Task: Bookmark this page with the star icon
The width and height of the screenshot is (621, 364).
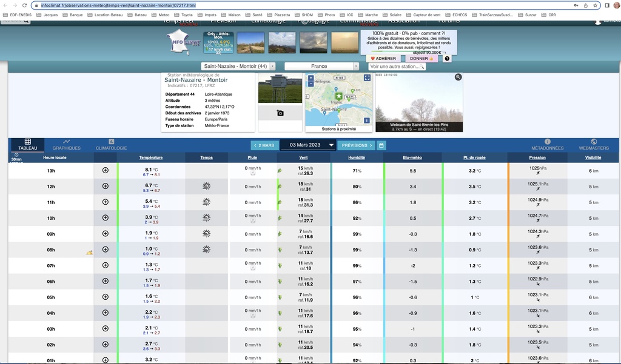Action: pos(596,5)
